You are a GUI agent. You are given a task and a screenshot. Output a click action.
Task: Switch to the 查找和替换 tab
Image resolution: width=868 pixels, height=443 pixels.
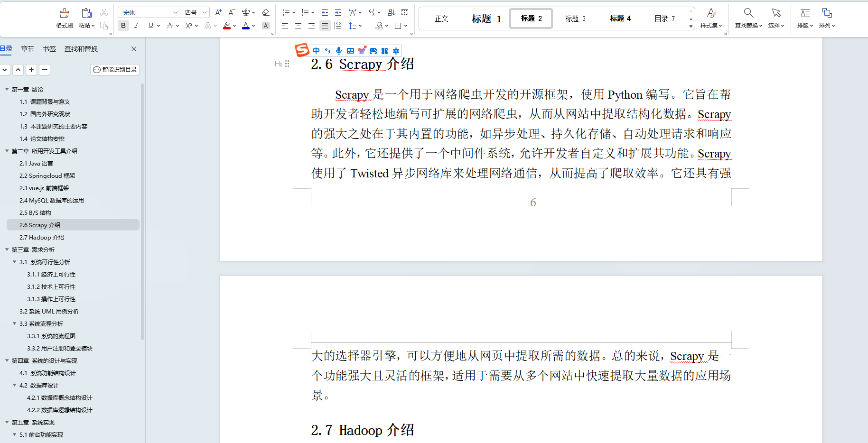pos(81,49)
